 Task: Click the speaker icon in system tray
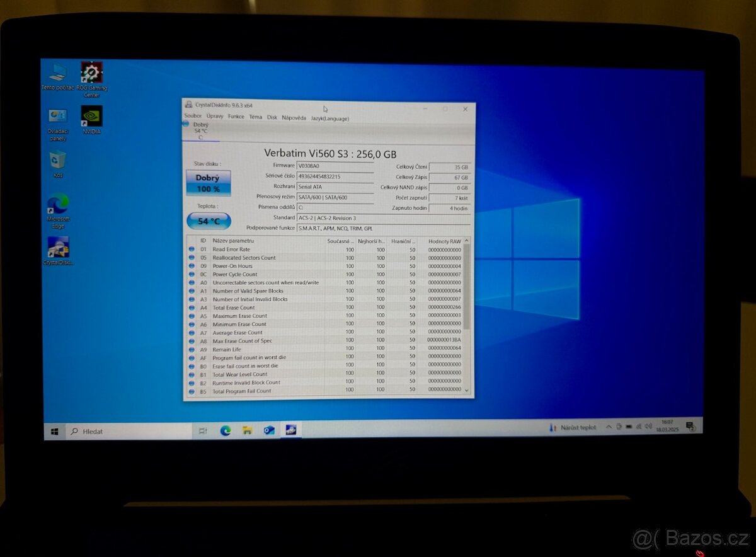[x=648, y=427]
